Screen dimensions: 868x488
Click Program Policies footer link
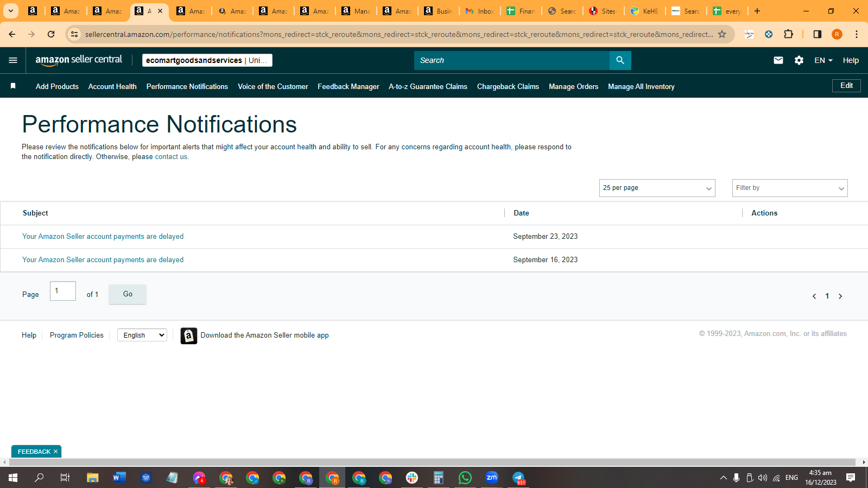[77, 335]
